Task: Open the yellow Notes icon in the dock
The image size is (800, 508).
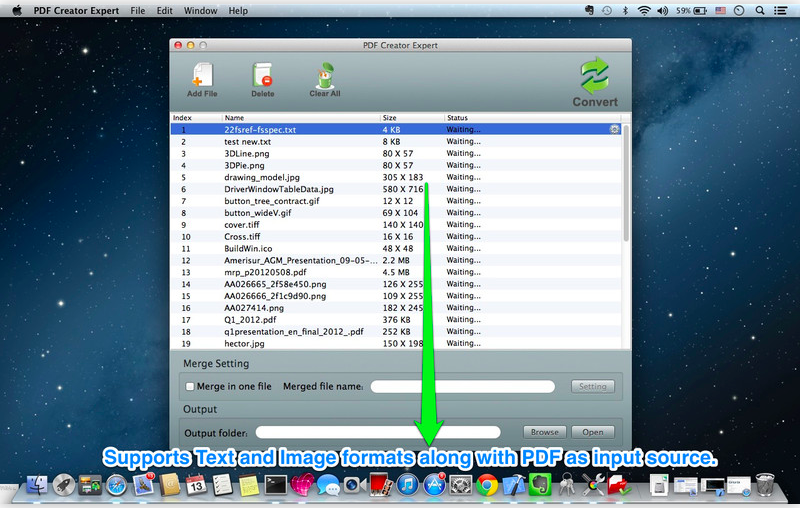Action: (249, 485)
